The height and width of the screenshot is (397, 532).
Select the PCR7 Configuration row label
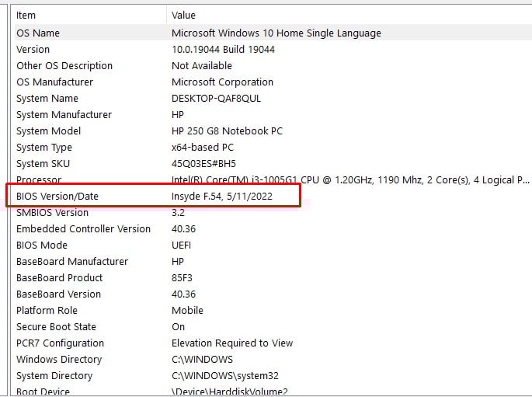[x=60, y=343]
